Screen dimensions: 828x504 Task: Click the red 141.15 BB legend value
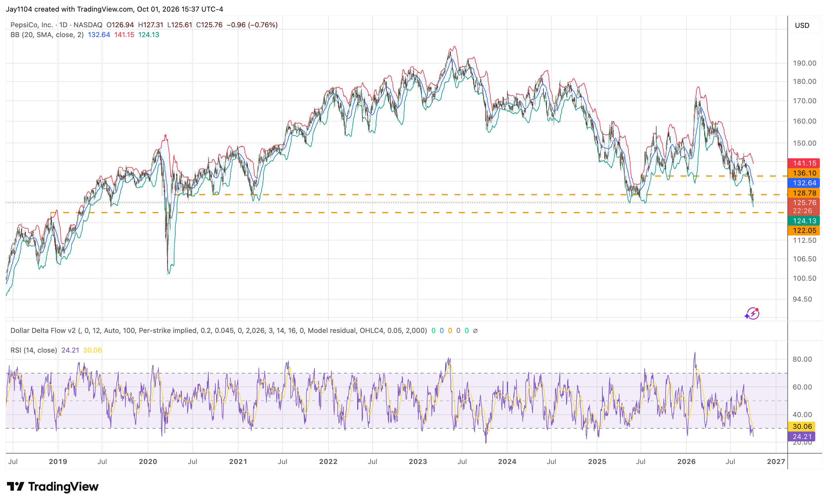[x=124, y=35]
